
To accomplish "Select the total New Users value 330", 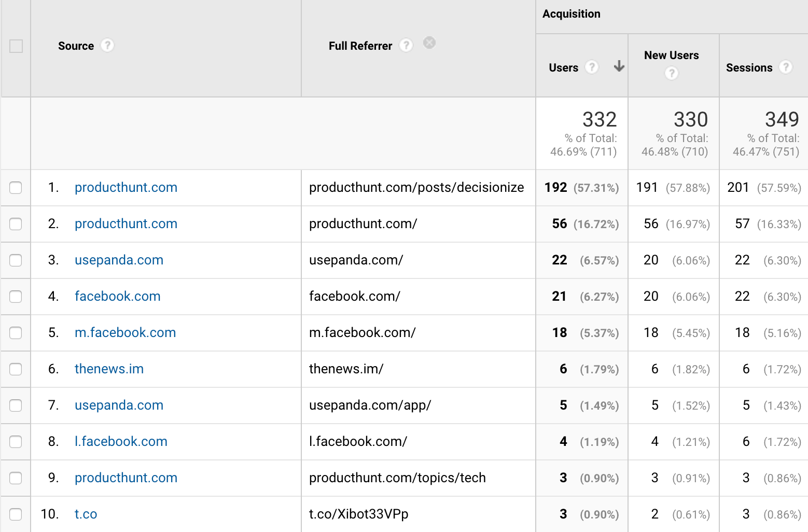I will (x=691, y=120).
